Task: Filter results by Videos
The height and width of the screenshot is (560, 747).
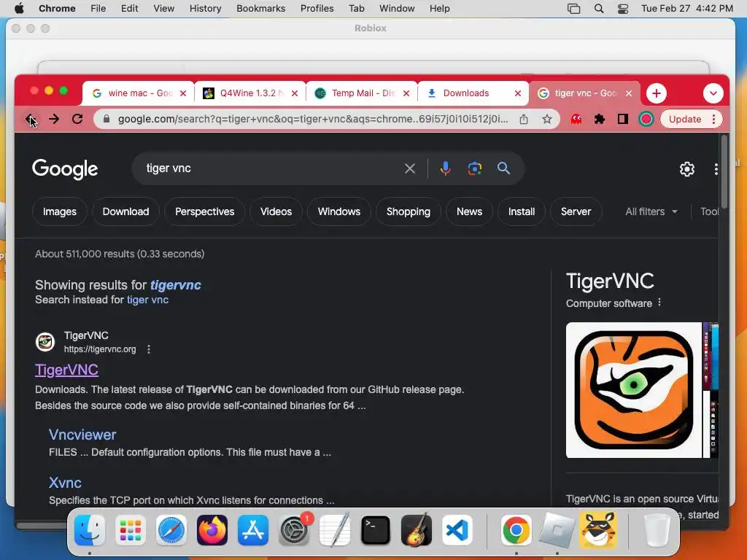Action: 276,211
